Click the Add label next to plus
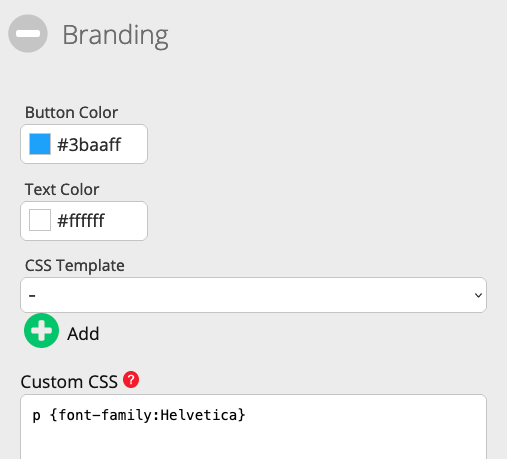 pos(83,334)
